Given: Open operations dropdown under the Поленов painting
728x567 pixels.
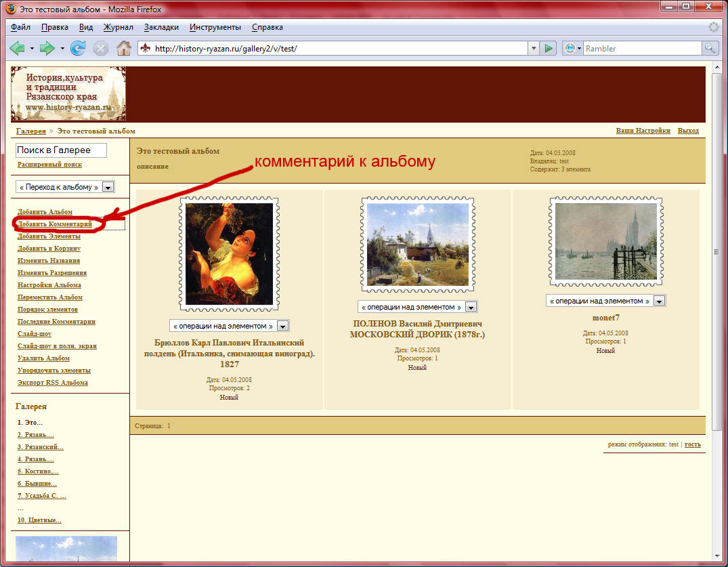Looking at the screenshot, I should point(417,306).
